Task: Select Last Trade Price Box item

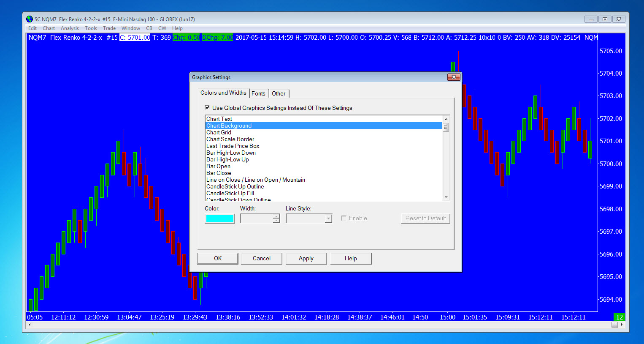Action: coord(324,146)
